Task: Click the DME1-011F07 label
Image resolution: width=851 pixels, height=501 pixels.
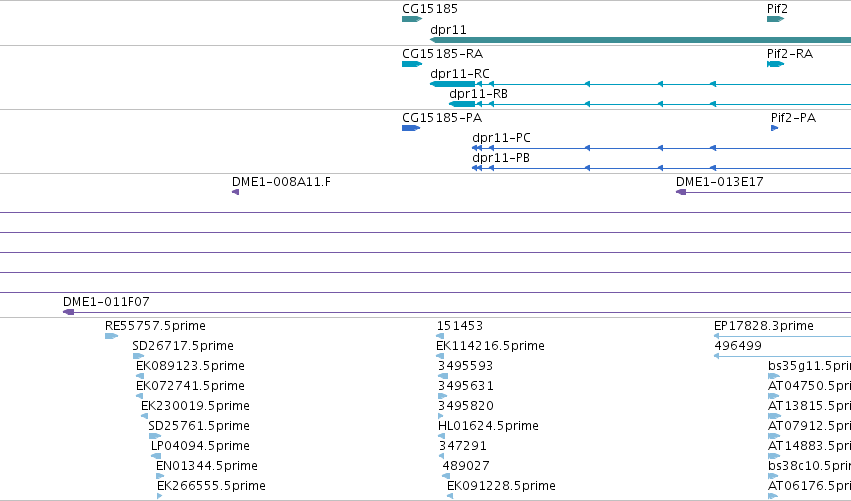Action: pos(106,302)
